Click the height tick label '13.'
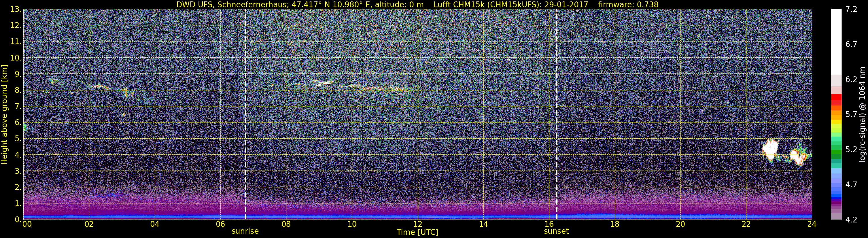Viewport: 868px width, 238px height. pos(16,10)
